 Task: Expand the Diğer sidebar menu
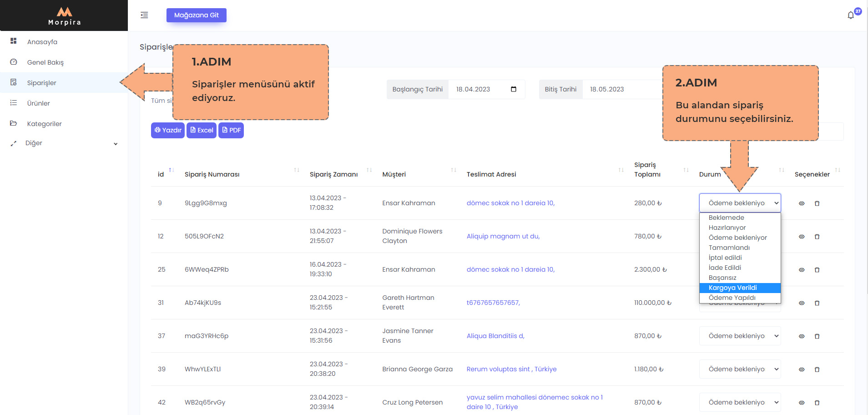point(64,143)
